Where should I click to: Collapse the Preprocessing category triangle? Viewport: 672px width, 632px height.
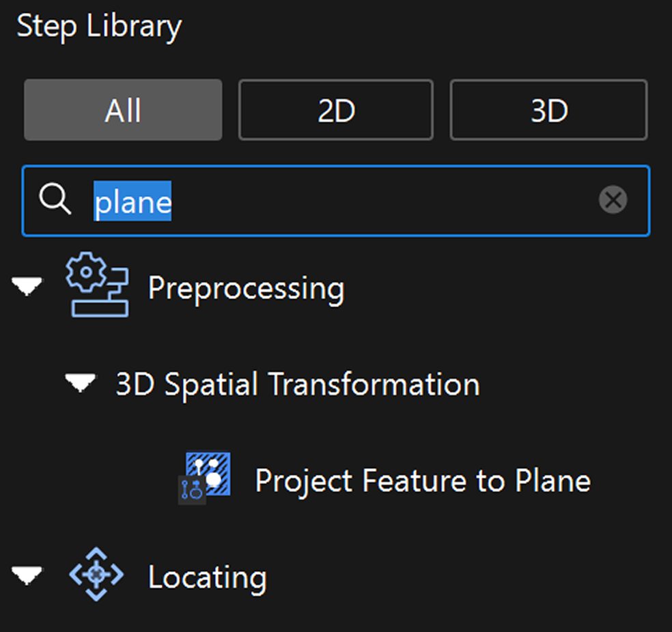pos(27,285)
